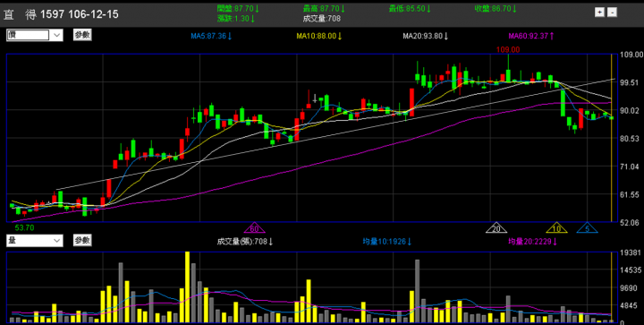Click the green 53.70 low-price label

click(x=24, y=227)
